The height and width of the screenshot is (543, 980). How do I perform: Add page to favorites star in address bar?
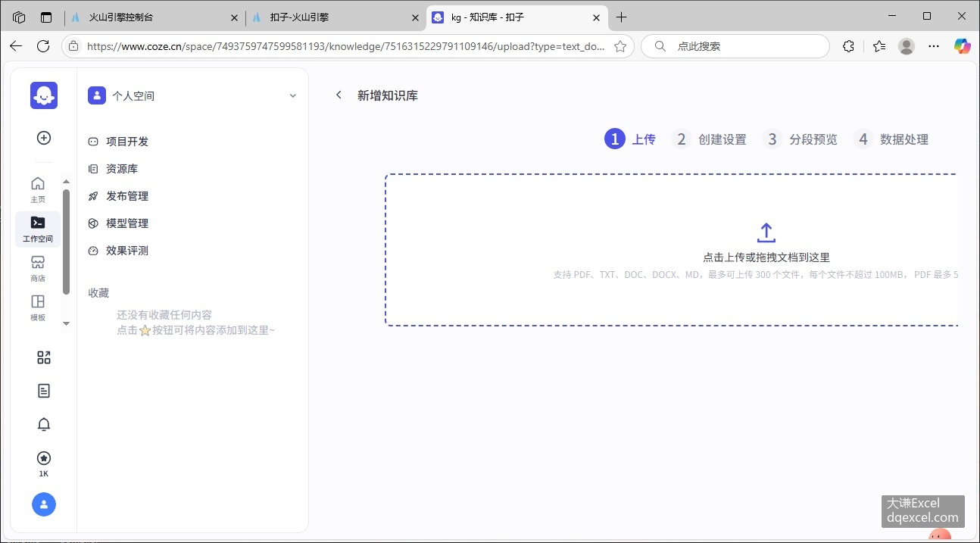click(620, 46)
